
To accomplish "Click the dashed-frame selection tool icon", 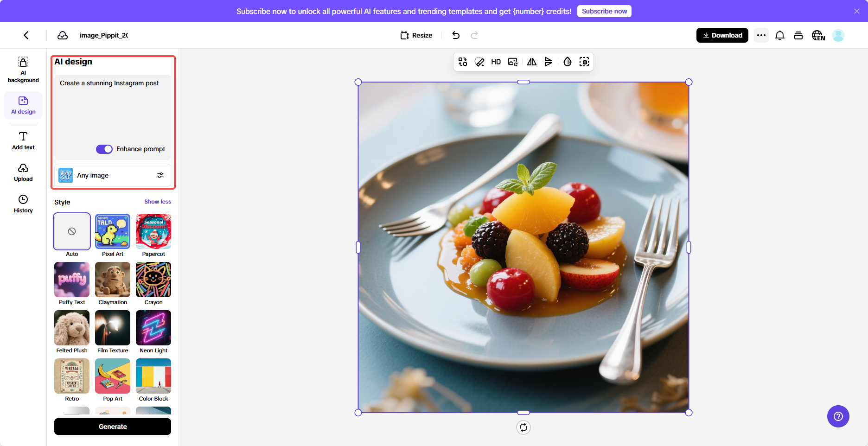I will (x=584, y=62).
